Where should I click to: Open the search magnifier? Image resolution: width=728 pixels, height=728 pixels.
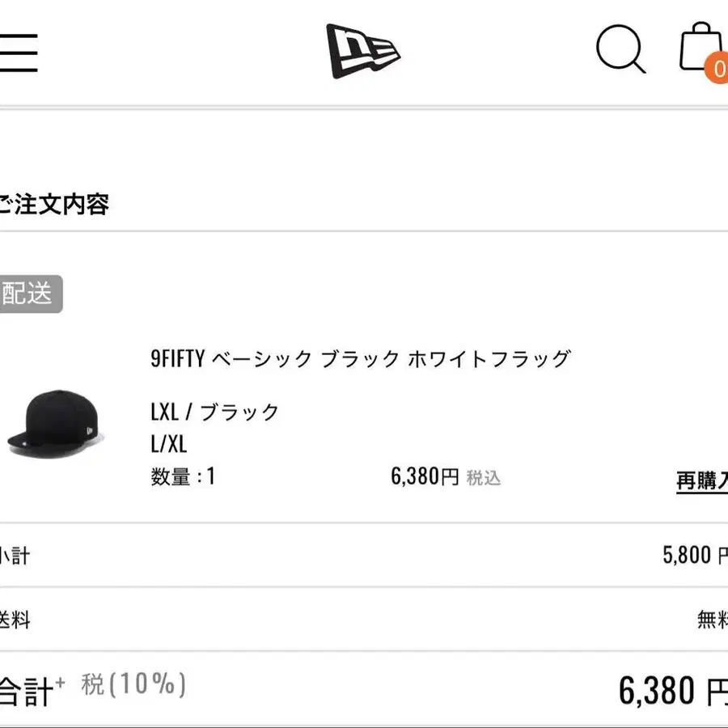[621, 49]
